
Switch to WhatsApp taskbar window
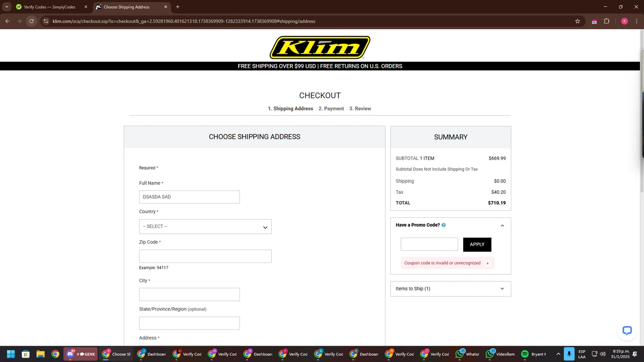click(467, 354)
